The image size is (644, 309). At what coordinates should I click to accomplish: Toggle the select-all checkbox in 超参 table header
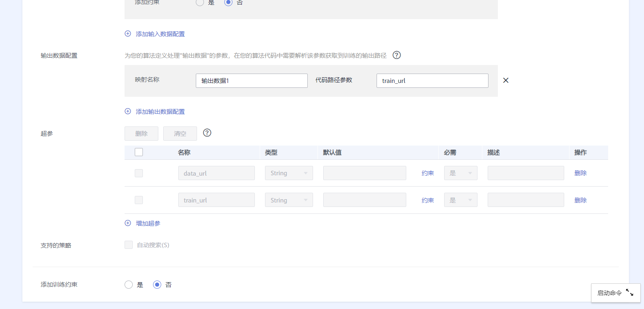pos(139,152)
